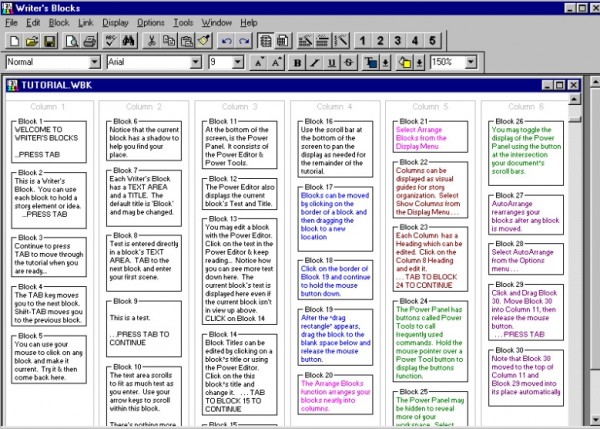600x429 pixels.
Task: Run spell check icon
Action: pyautogui.click(x=111, y=41)
